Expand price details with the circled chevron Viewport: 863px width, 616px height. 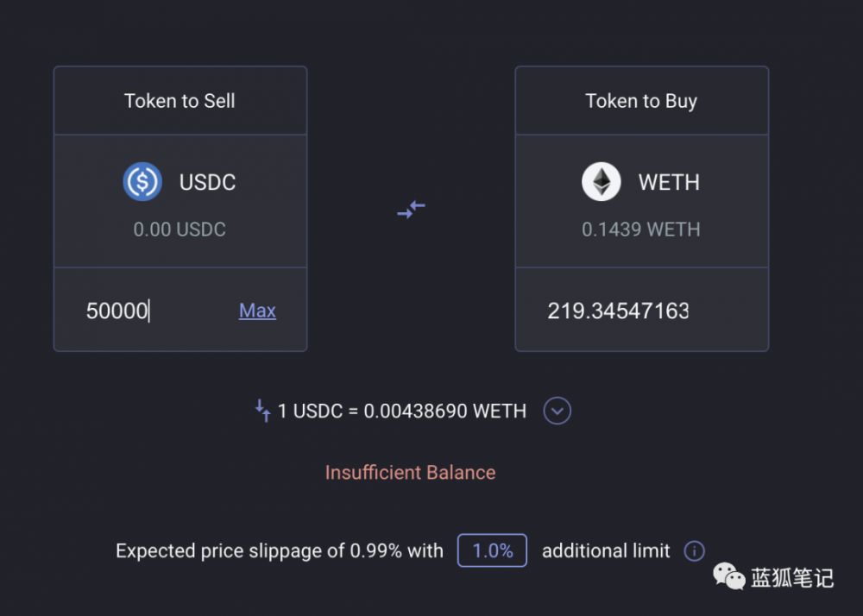pos(557,412)
